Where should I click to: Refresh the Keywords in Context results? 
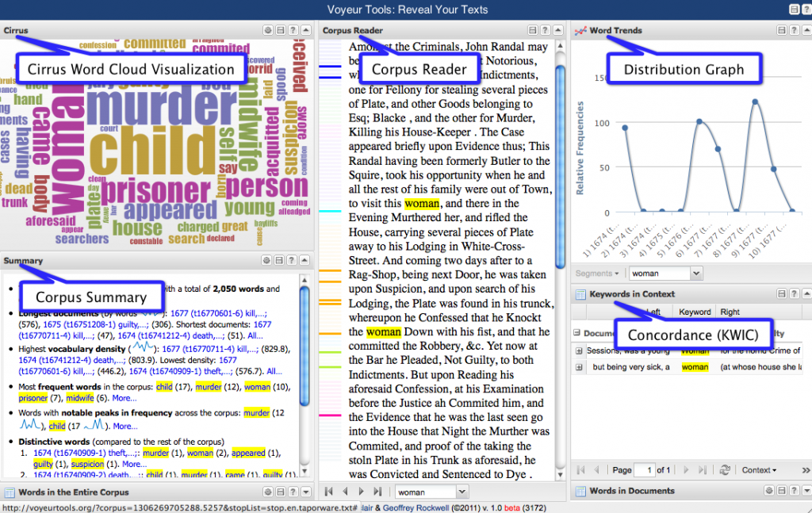[x=725, y=470]
